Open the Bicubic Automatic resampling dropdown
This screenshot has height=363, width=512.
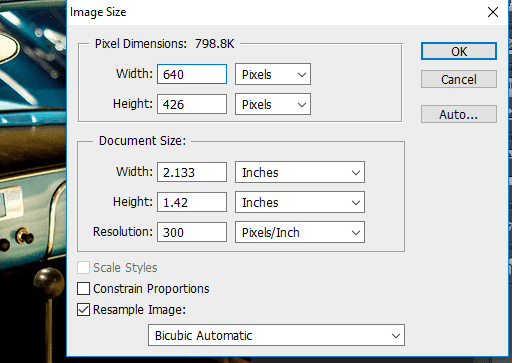point(276,335)
